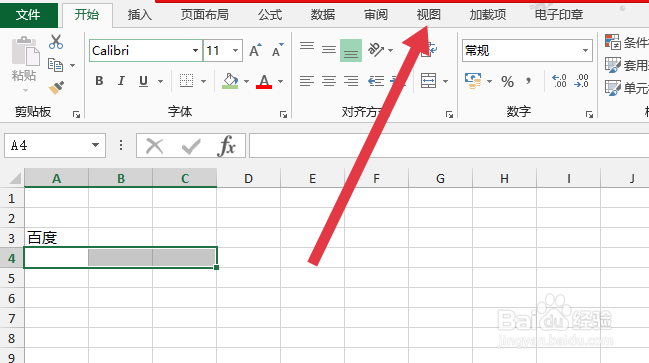Open 剪贴板 dialog launcher
The image size is (649, 363).
coord(76,115)
